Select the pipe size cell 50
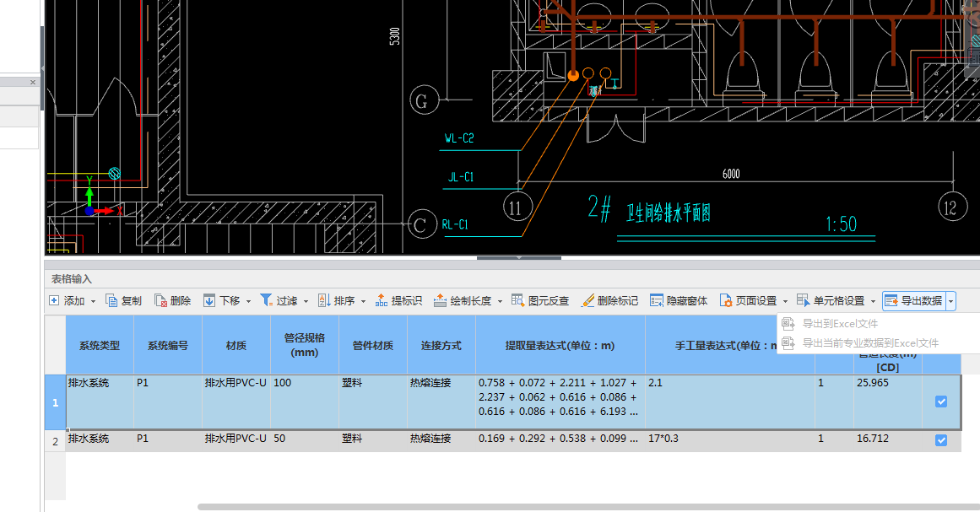 (305, 441)
